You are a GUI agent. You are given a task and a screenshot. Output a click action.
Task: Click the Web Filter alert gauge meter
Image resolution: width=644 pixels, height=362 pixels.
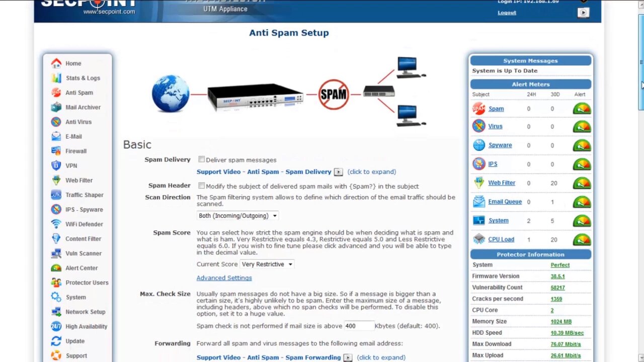(582, 183)
